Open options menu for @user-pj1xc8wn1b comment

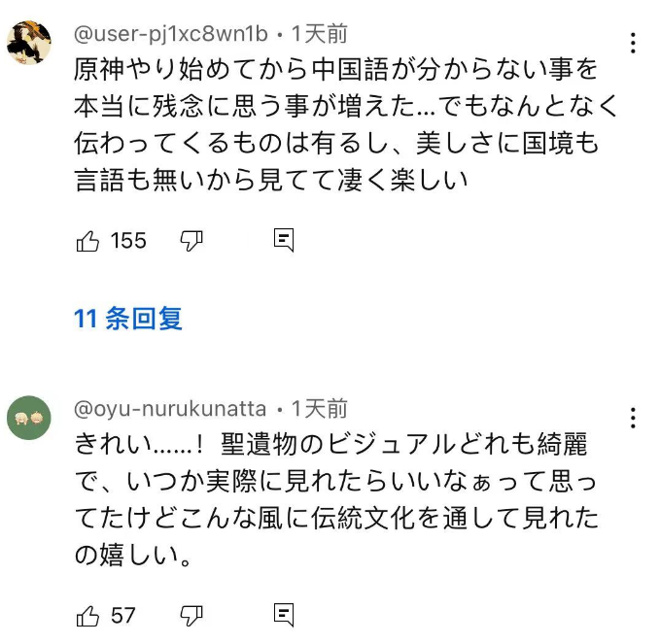[x=633, y=43]
